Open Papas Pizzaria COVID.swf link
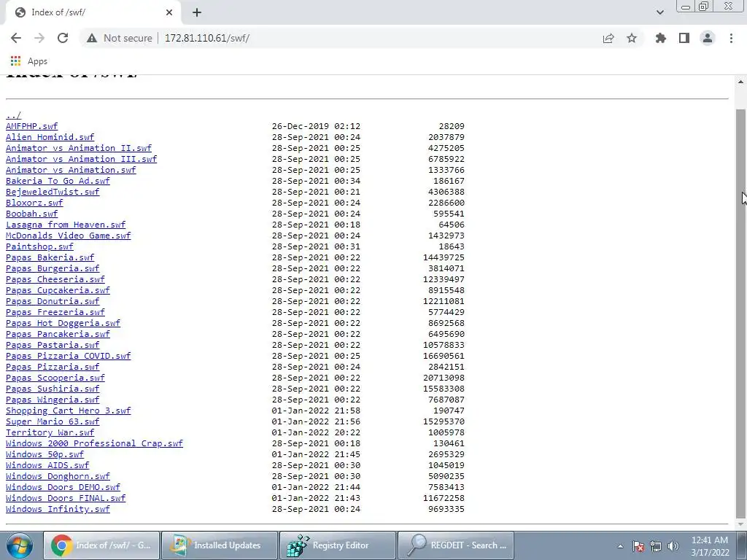747x560 pixels. [x=68, y=356]
